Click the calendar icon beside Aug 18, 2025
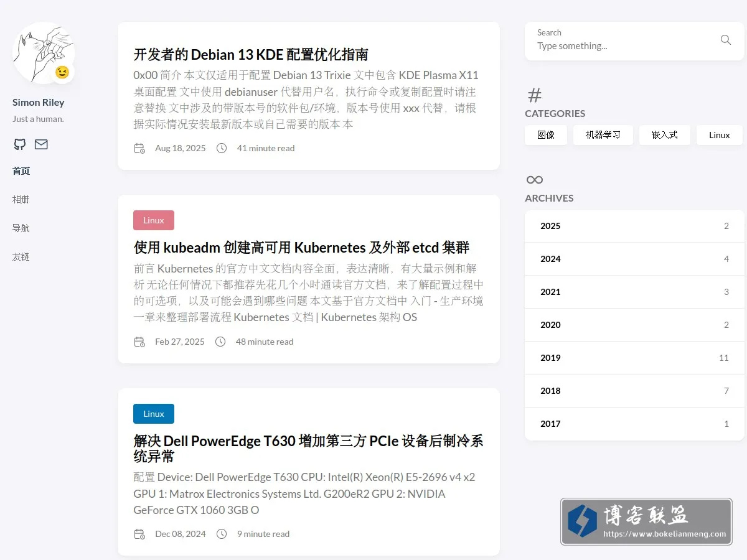The image size is (747, 560). pyautogui.click(x=139, y=148)
